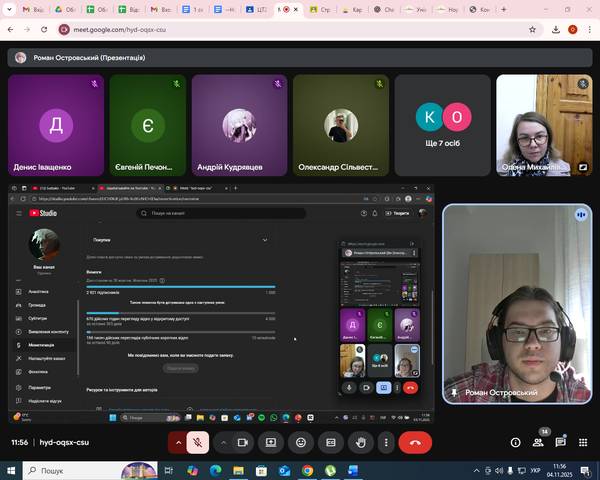Screen dimensions: 600x480
Task: Toggle the camera on or off
Action: 242,442
